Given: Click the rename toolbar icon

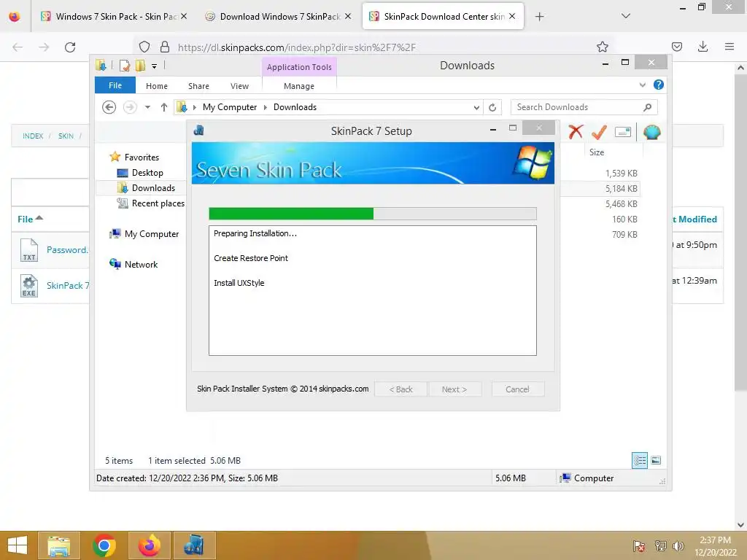Looking at the screenshot, I should click(623, 132).
